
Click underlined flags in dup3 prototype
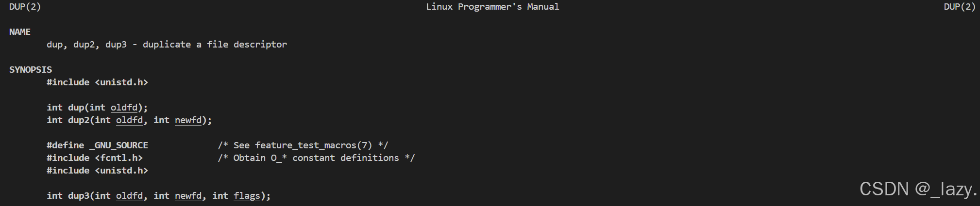click(247, 196)
